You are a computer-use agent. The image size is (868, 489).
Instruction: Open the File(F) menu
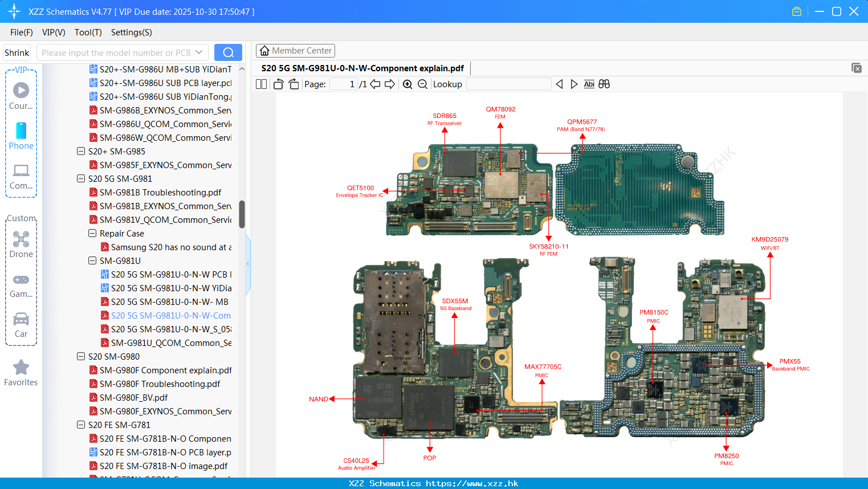pos(22,32)
